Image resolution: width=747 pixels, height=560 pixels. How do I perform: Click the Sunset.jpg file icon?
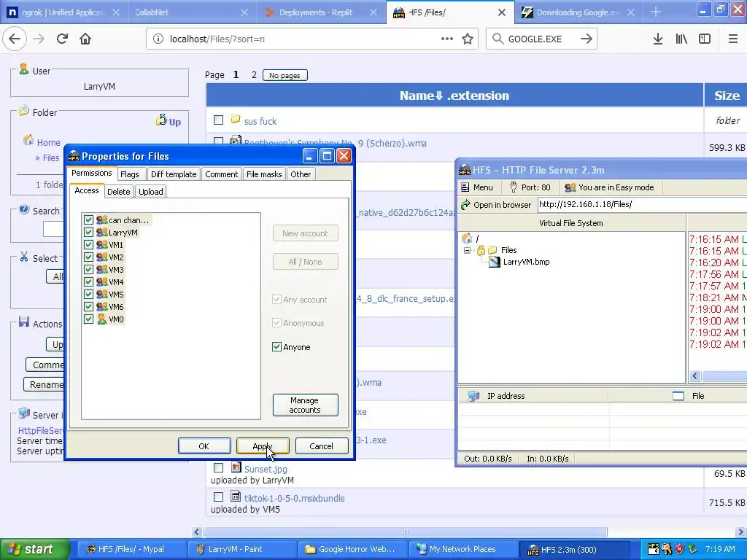(236, 467)
